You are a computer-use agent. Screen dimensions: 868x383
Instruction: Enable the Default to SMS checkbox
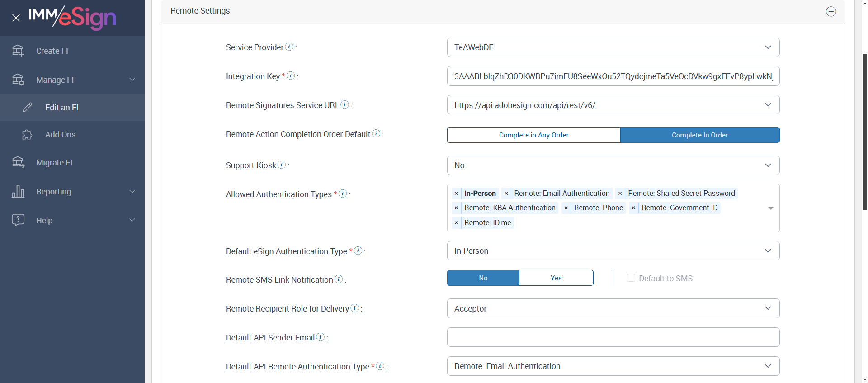[x=631, y=278]
